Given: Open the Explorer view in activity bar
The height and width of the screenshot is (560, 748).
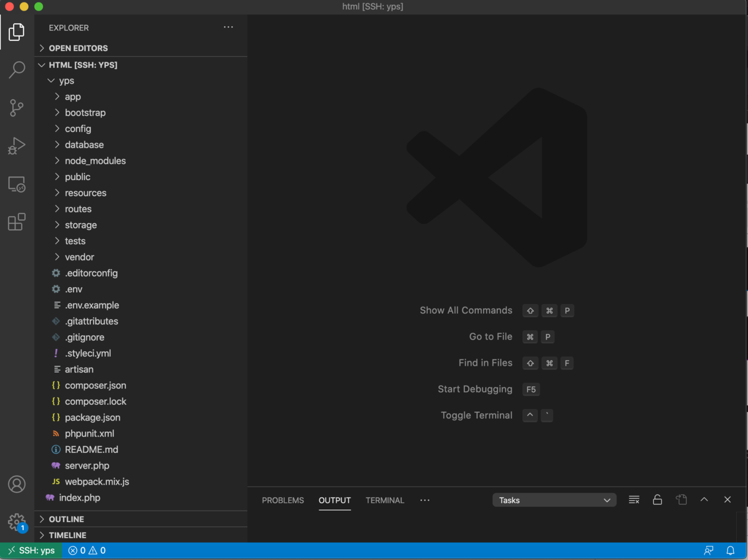Looking at the screenshot, I should (x=17, y=31).
